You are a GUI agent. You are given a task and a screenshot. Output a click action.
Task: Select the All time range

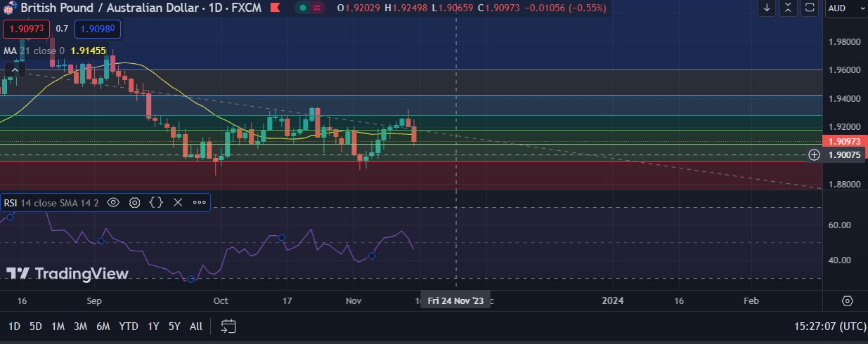pos(196,326)
